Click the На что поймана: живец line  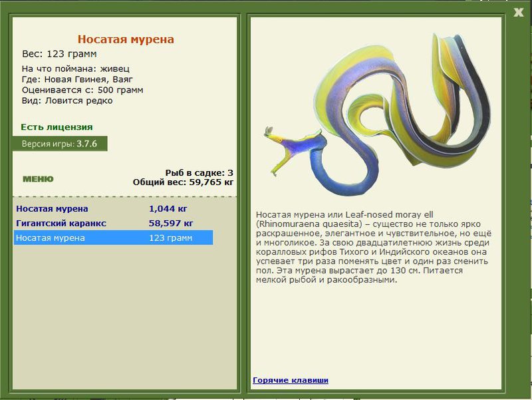(x=76, y=69)
